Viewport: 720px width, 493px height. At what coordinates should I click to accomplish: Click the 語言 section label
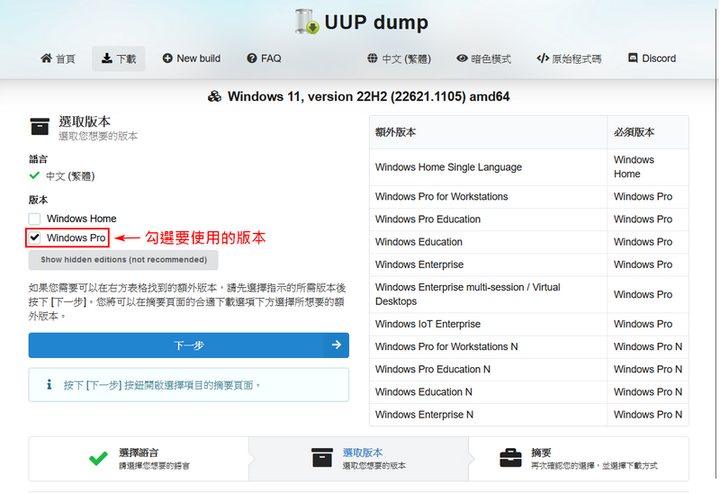(38, 159)
